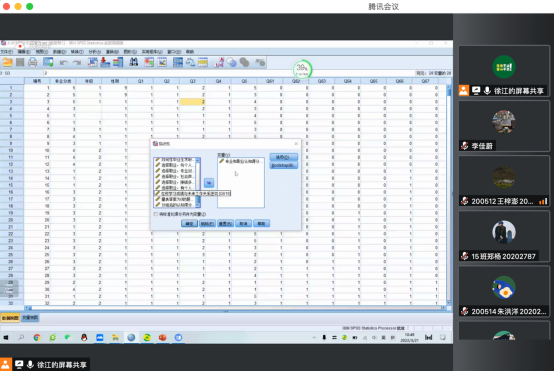Click the split file toolbar icon

point(178,63)
